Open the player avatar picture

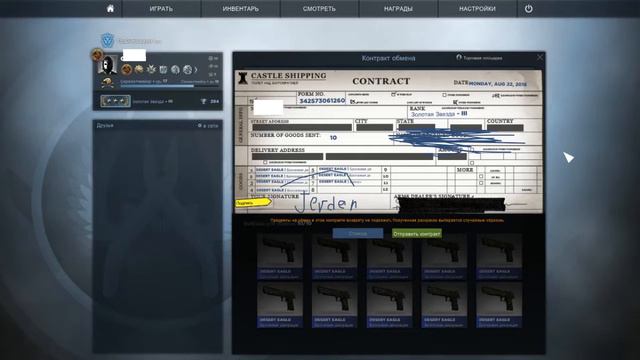tap(108, 65)
